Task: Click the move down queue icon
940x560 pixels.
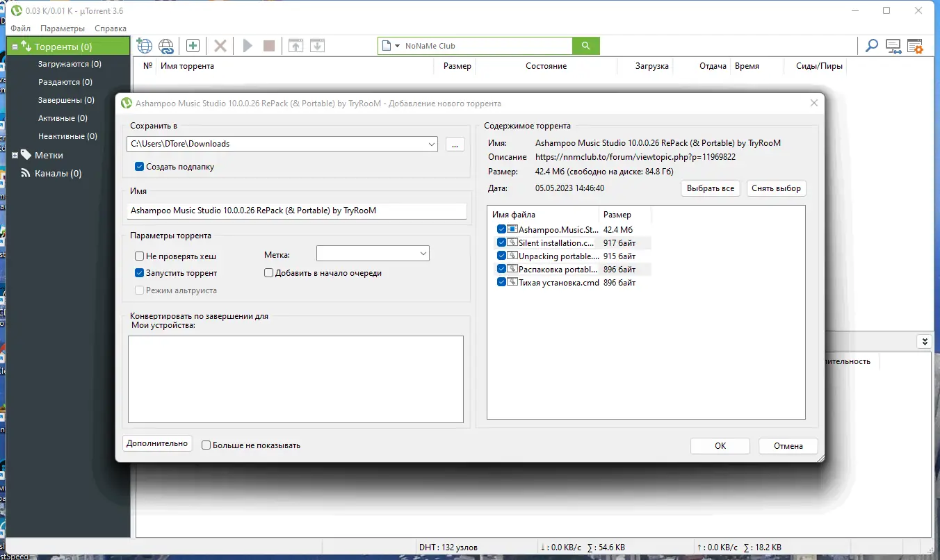Action: 317,46
